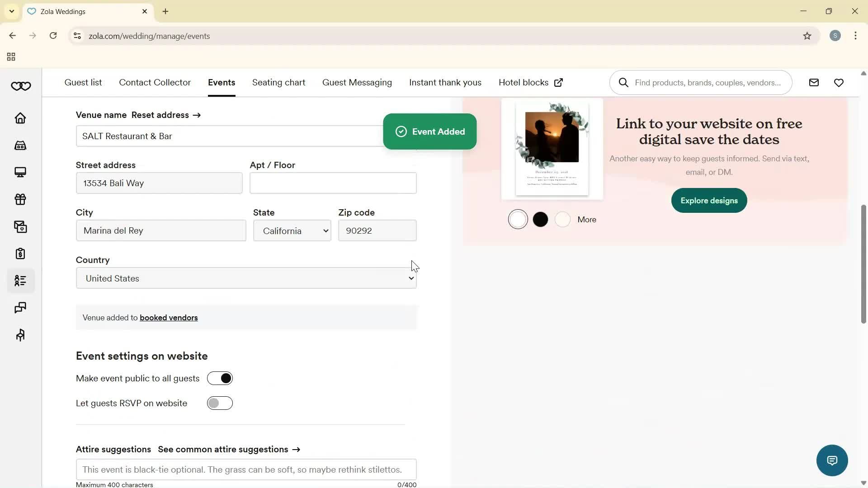
Task: Open the Budget clipboard icon
Action: [x=21, y=253]
